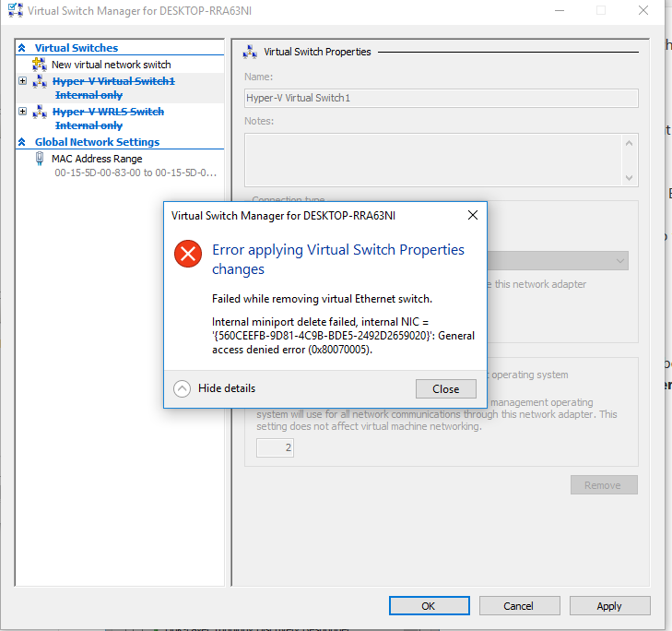The height and width of the screenshot is (631, 672).
Task: Click the Virtual Switch Manager title bar icon
Action: [x=16, y=10]
